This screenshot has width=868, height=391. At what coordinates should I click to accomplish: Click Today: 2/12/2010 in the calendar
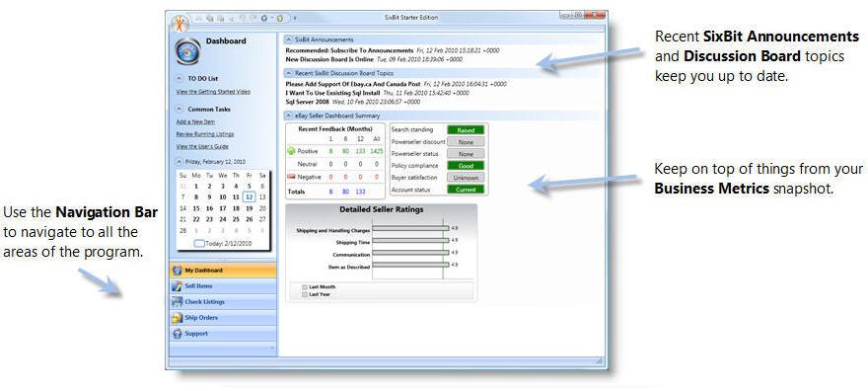click(224, 243)
